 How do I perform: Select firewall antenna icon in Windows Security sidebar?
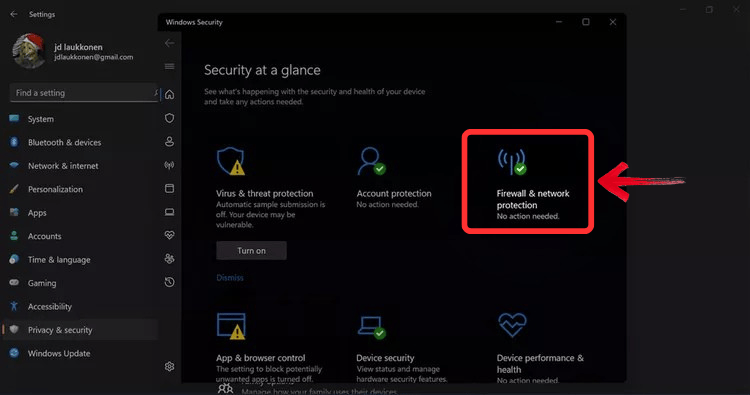click(169, 165)
